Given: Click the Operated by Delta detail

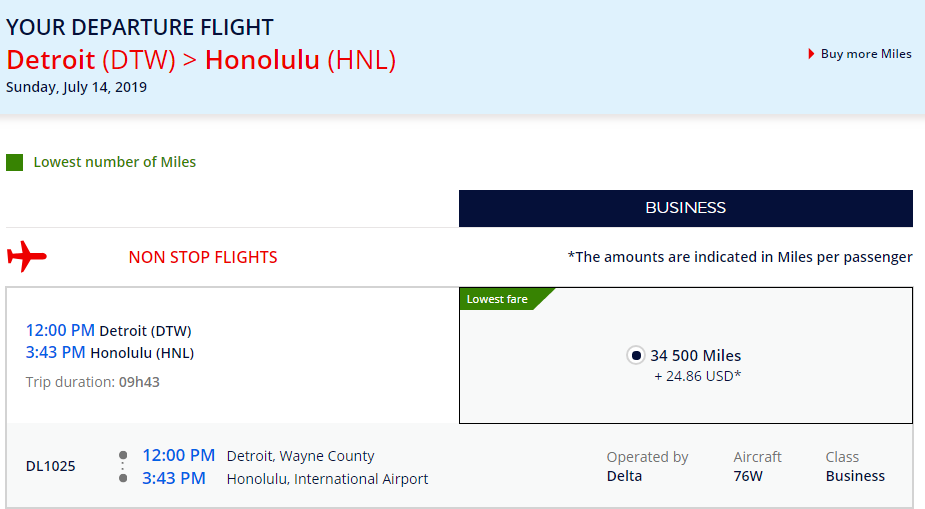Looking at the screenshot, I should click(x=647, y=466).
